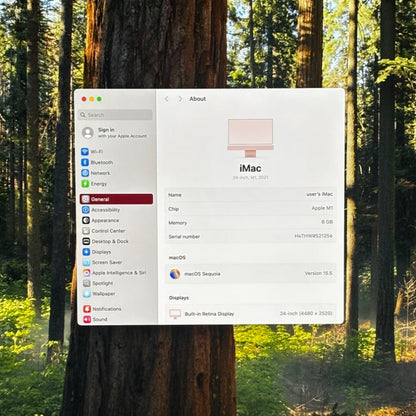416x416 pixels.
Task: Open the macOS Sequoia version row
Action: pos(250,274)
